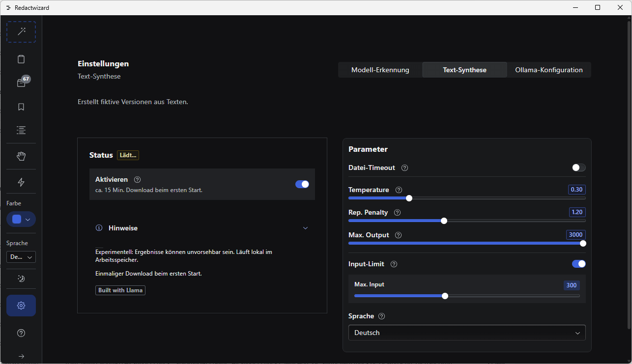Image resolution: width=632 pixels, height=364 pixels.
Task: Select the hand icon in sidebar
Action: pyautogui.click(x=21, y=156)
